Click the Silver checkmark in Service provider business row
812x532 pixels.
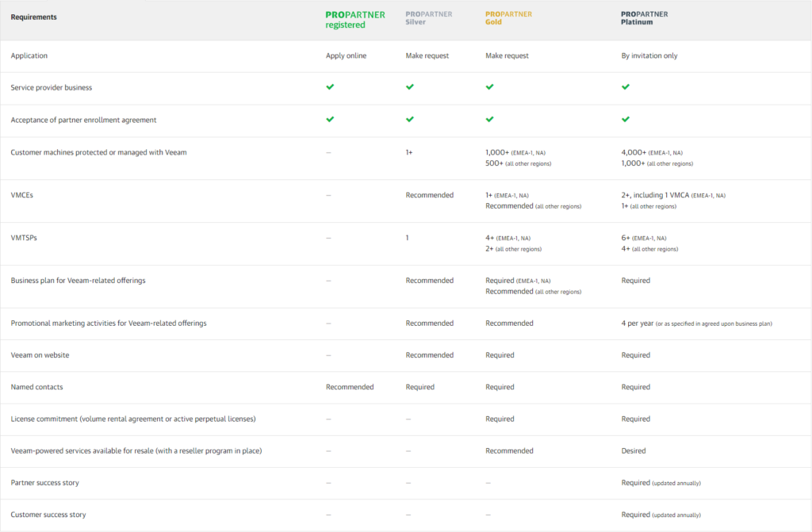point(410,87)
